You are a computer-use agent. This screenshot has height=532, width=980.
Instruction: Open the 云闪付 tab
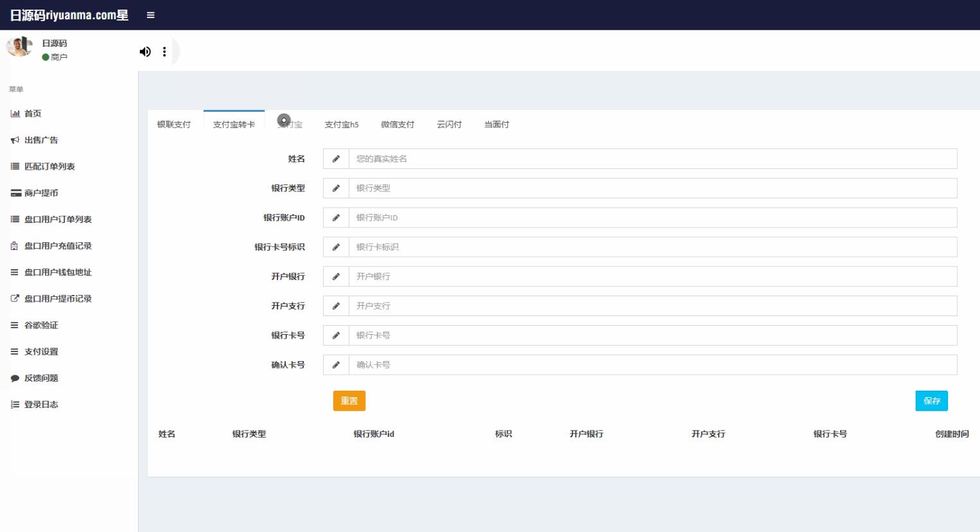(x=449, y=125)
